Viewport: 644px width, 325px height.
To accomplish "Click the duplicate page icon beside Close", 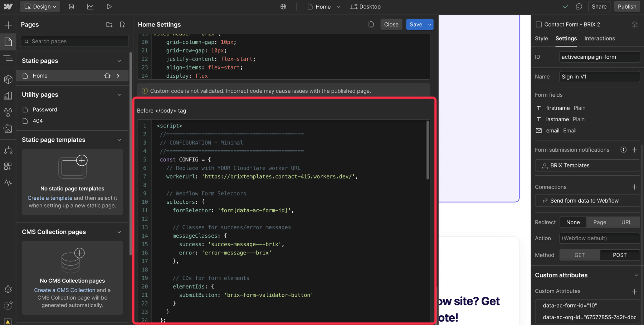I will (x=371, y=24).
